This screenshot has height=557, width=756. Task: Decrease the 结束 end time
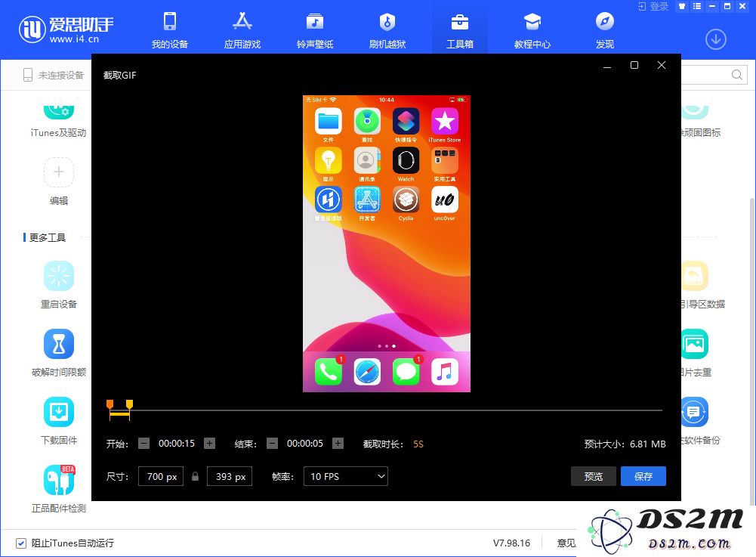click(272, 443)
